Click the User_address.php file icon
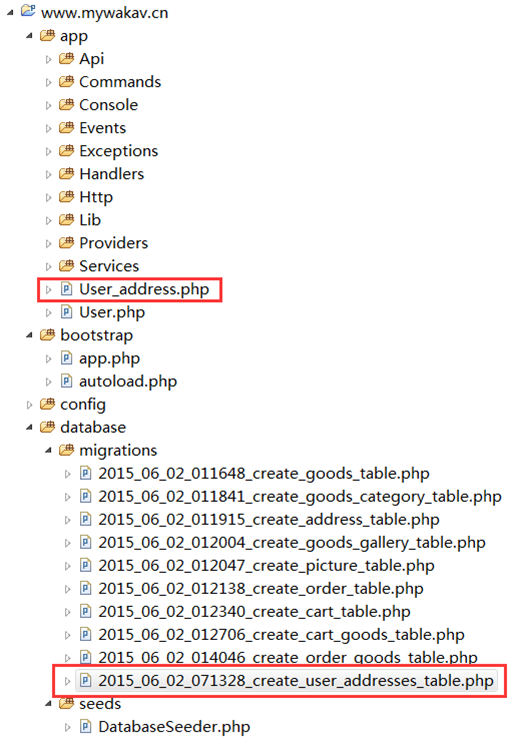The image size is (520, 738). coord(66,289)
